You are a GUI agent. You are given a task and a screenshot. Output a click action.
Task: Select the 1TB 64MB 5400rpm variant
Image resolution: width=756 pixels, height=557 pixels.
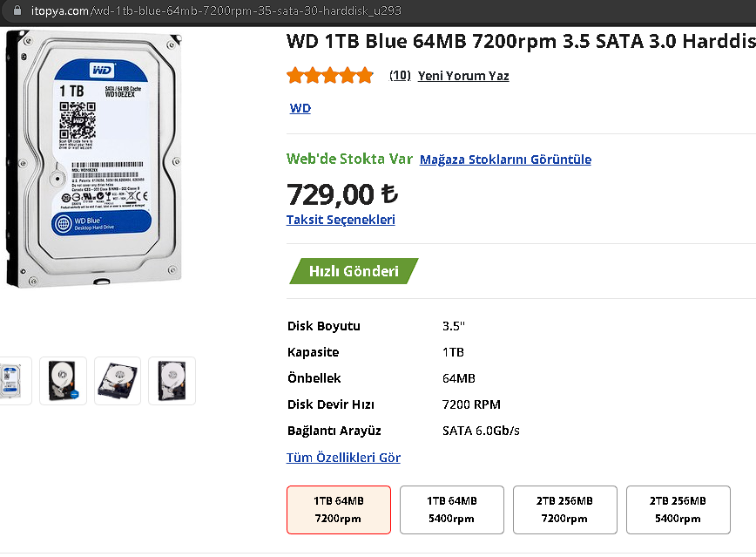tap(452, 510)
